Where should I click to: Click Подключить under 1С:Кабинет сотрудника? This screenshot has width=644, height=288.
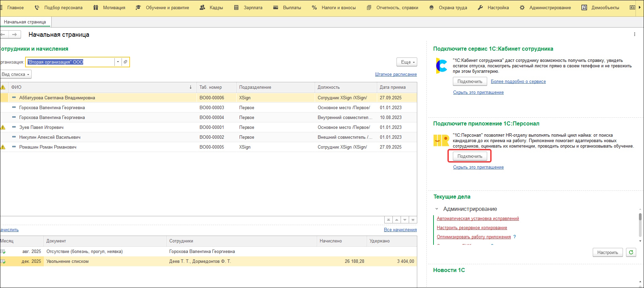pyautogui.click(x=470, y=82)
